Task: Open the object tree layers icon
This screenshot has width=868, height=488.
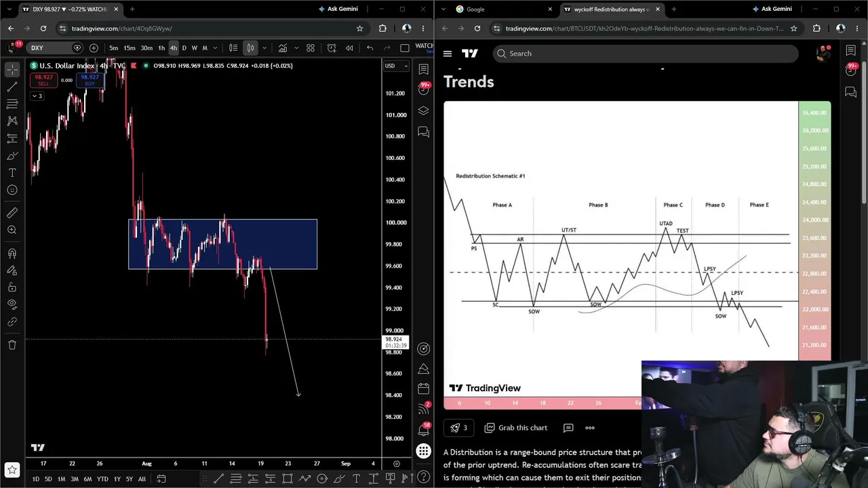Action: (424, 110)
